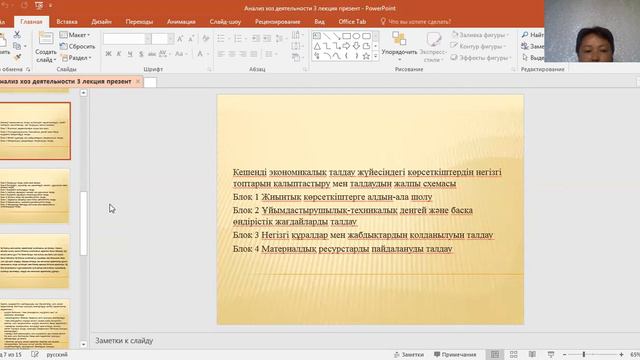Open the Office Tab ribbon tab
Viewport: 640px width, 360px height.
(352, 22)
